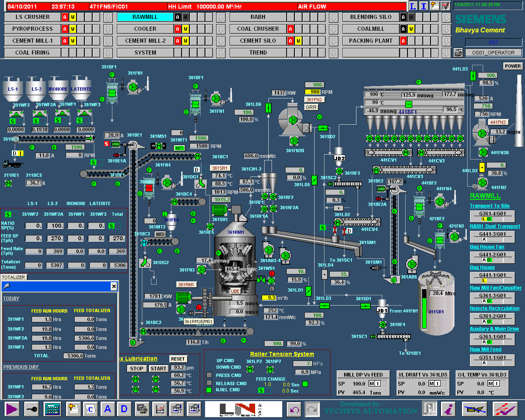Toggle the D I selector near 351BC1

18,153
